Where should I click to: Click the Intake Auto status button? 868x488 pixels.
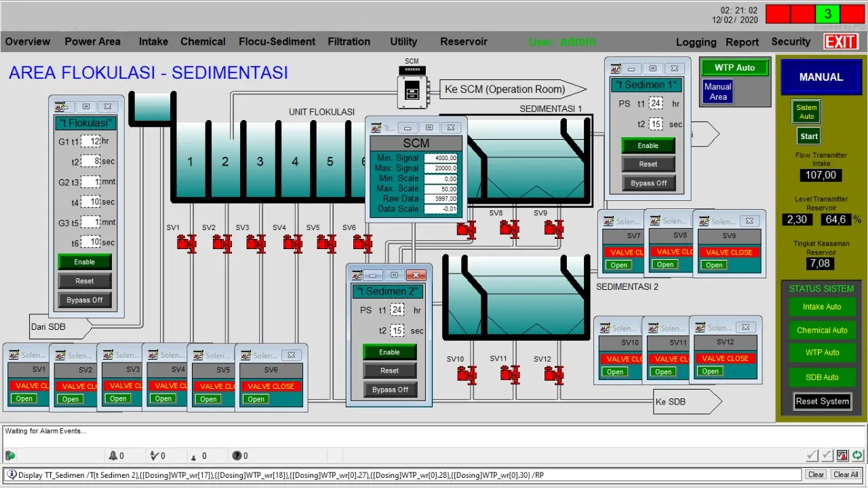pos(822,307)
